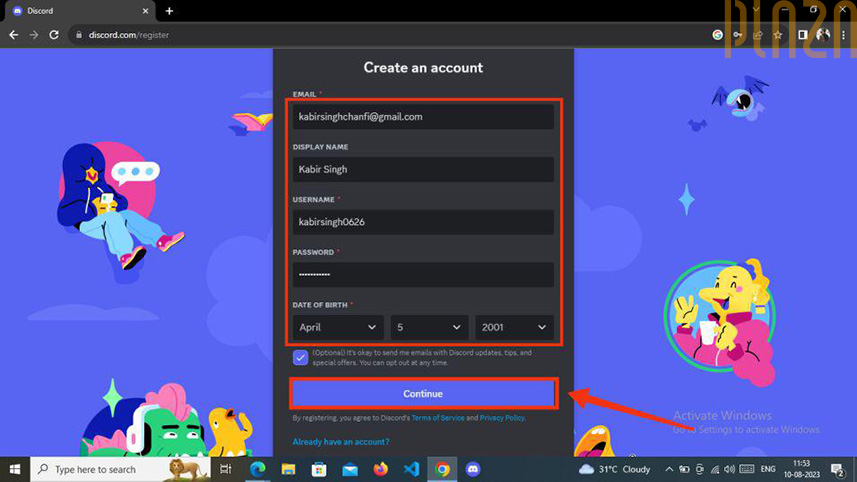The image size is (857, 482).
Task: Open the notifications center icon
Action: point(837,469)
